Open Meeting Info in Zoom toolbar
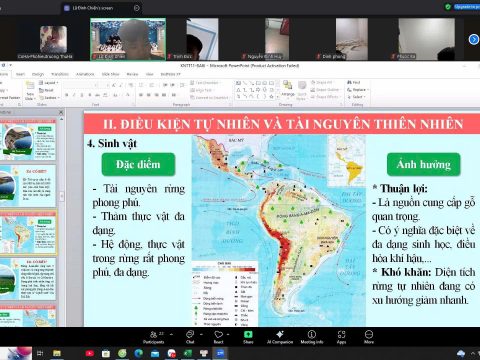Screen dimensions: 480x360 312,337
